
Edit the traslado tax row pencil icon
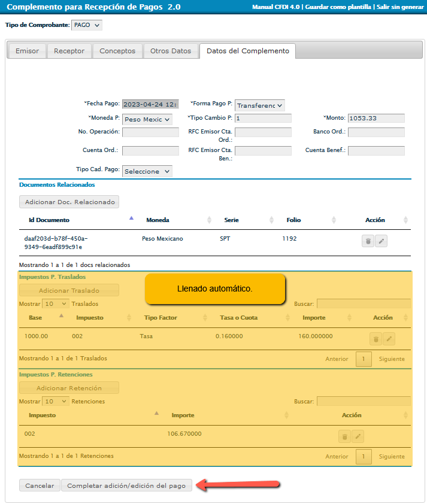[x=389, y=339]
